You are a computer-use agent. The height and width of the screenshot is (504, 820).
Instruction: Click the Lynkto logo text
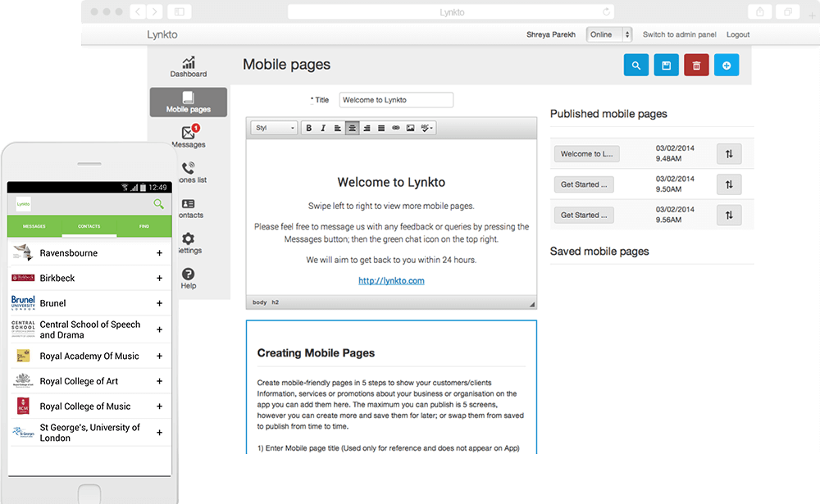[162, 34]
